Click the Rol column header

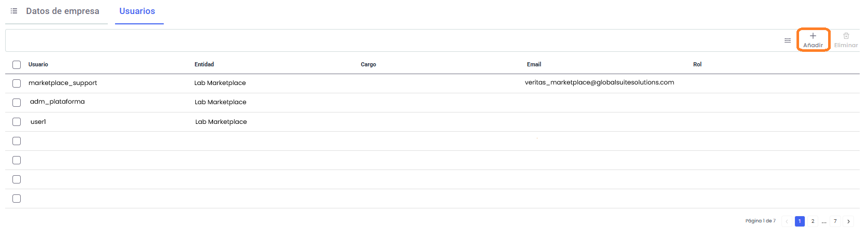pyautogui.click(x=697, y=64)
